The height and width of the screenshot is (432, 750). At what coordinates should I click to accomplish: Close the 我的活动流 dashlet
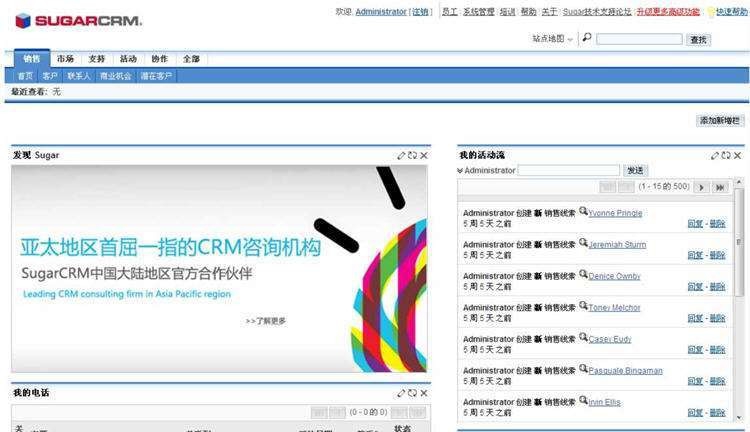click(x=738, y=155)
